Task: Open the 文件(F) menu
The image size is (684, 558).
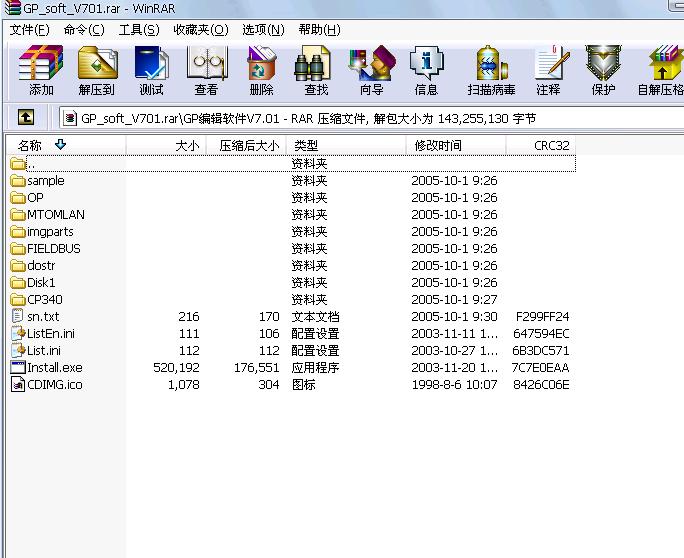Action: click(29, 30)
